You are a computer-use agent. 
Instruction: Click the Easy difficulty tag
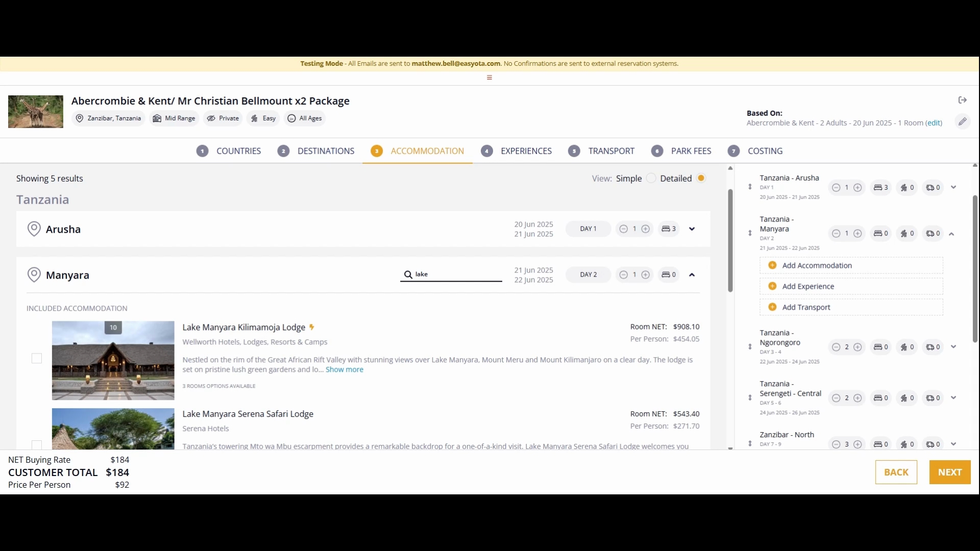pyautogui.click(x=263, y=118)
